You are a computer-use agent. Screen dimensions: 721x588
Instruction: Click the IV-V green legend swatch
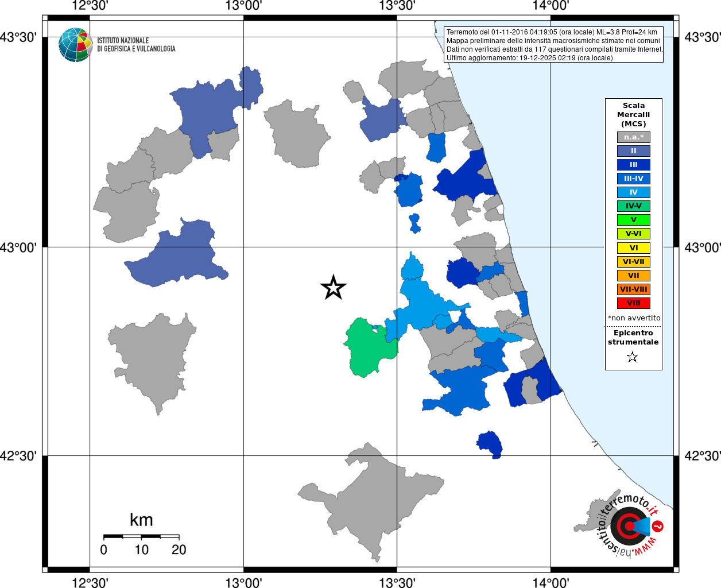pos(634,206)
